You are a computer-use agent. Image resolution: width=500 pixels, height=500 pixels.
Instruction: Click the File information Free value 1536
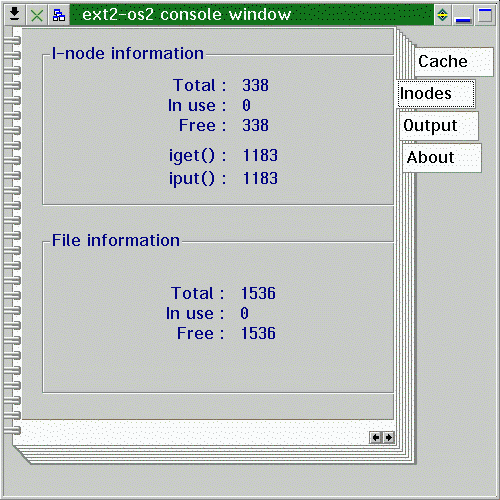point(258,333)
